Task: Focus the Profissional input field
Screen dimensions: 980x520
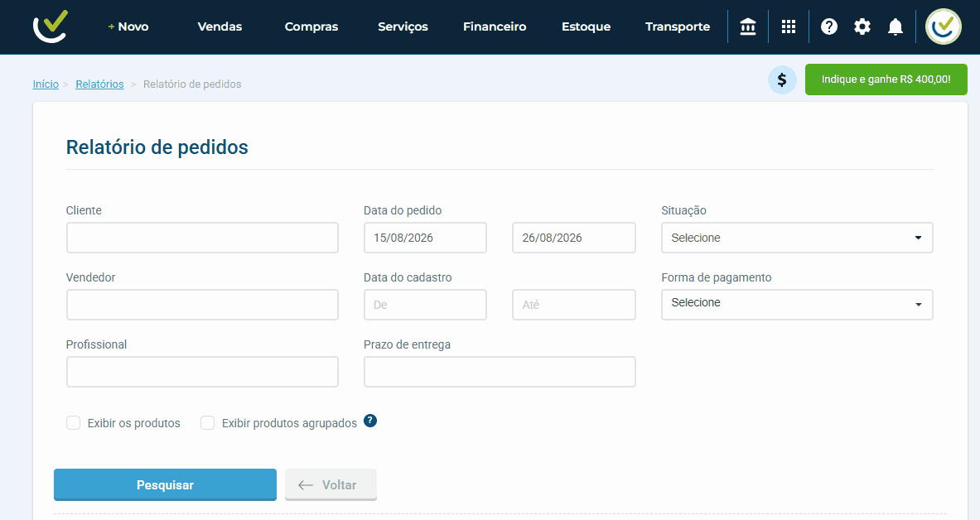Action: pos(202,372)
